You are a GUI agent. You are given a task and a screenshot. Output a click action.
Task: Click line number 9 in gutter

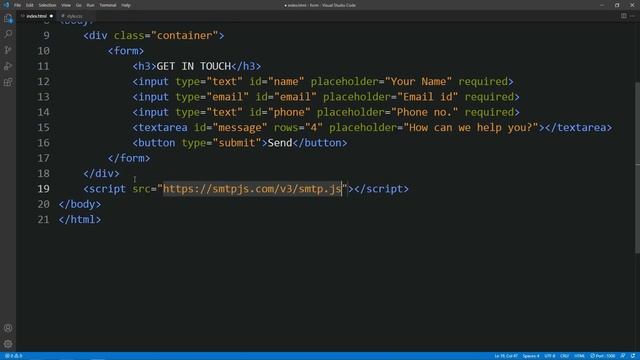46,36
